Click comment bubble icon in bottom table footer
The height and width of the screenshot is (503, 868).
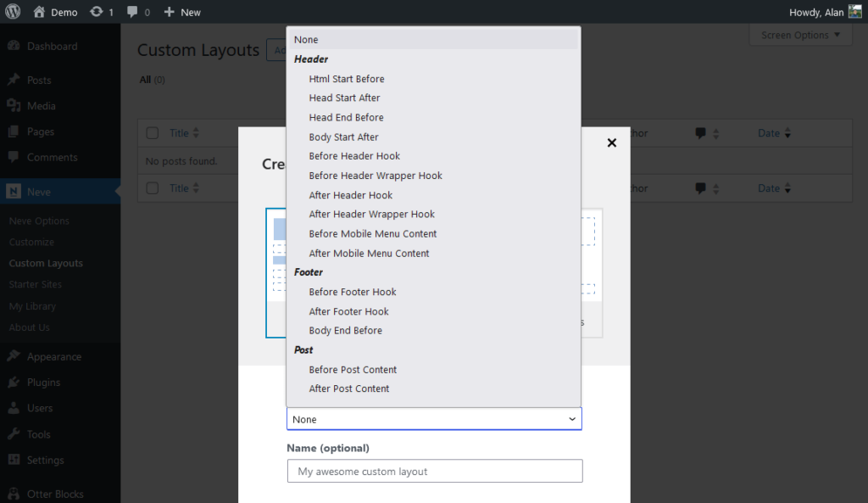[x=700, y=188]
